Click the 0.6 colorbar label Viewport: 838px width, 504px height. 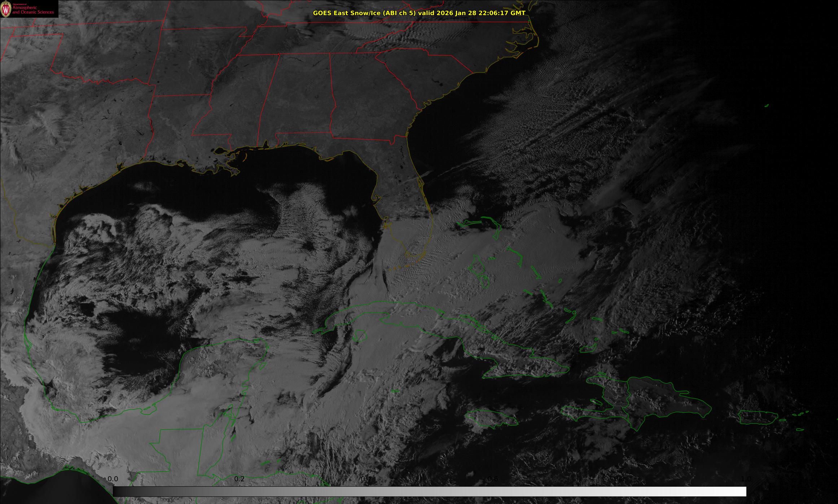pyautogui.click(x=492, y=479)
